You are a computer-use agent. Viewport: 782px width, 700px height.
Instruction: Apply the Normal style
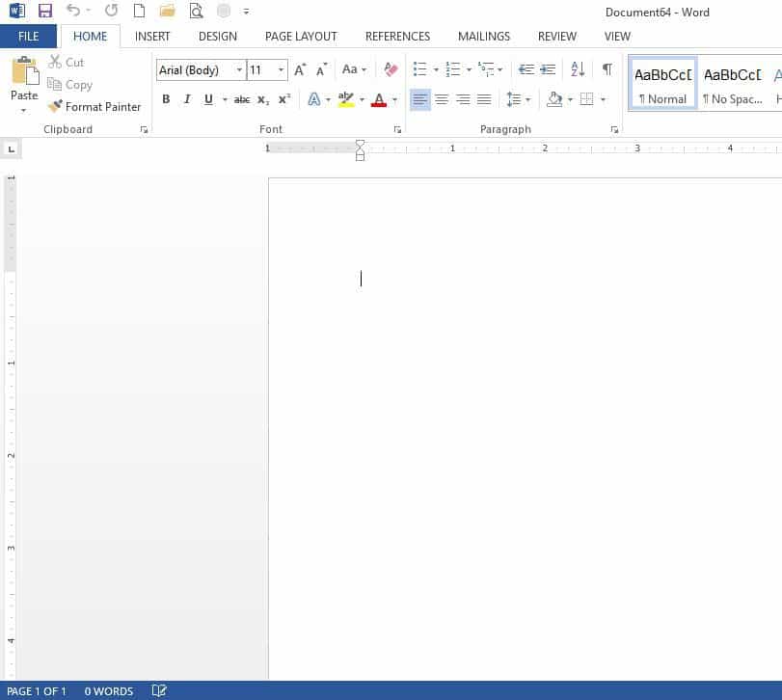pos(662,83)
